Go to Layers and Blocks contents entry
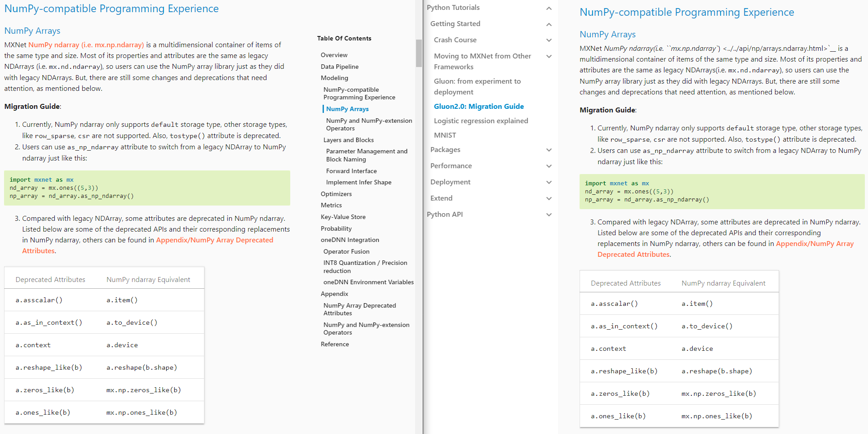This screenshot has height=434, width=868. [x=349, y=140]
